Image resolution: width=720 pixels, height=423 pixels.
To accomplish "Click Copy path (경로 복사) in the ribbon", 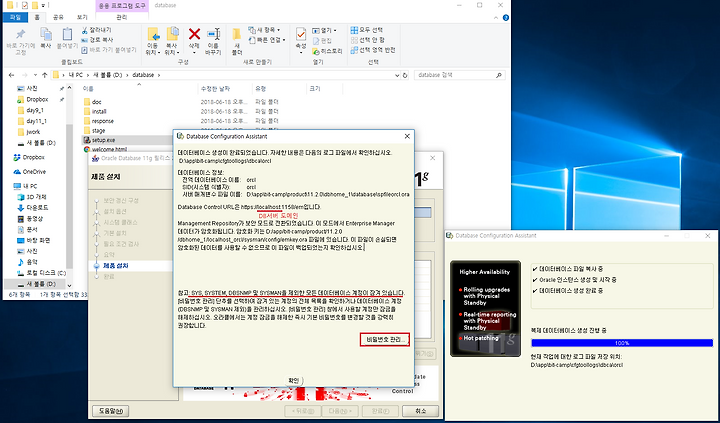I will [97, 40].
